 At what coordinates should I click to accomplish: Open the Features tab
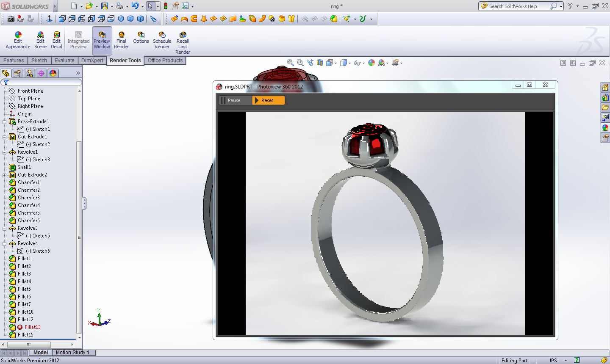pyautogui.click(x=14, y=61)
